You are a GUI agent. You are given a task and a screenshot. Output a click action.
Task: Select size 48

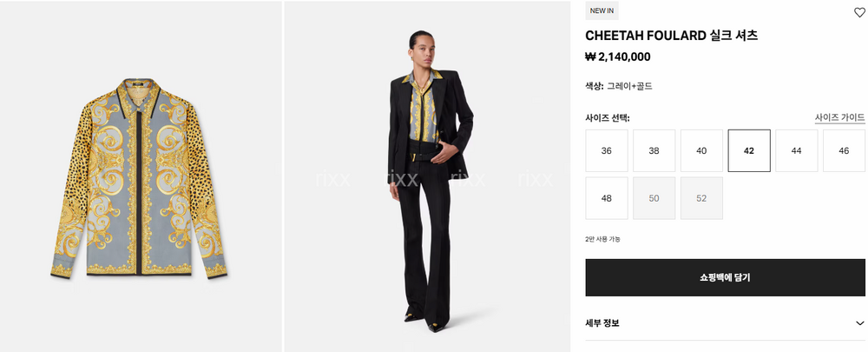click(x=607, y=198)
